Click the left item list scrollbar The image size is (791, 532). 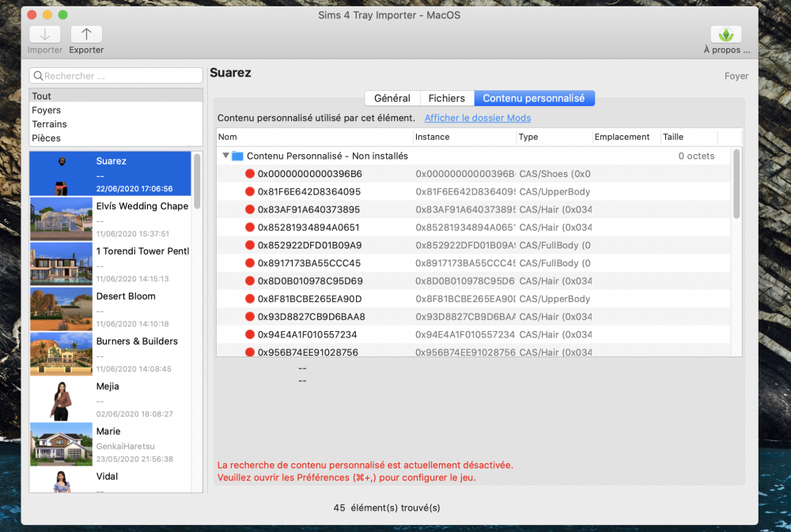(x=197, y=182)
